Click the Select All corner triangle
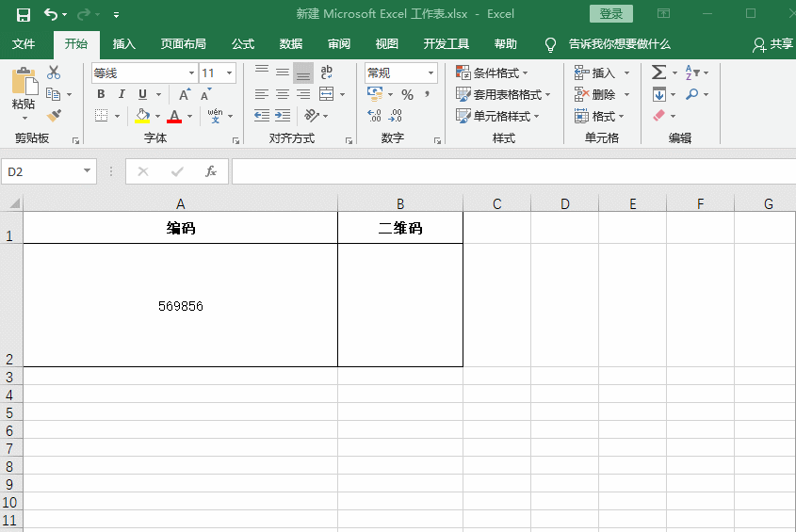 click(14, 203)
